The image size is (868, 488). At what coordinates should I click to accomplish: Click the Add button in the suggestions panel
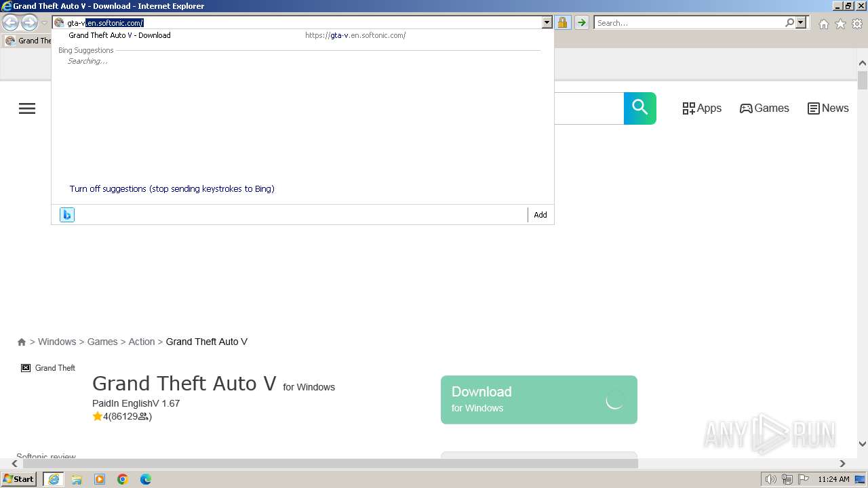tap(540, 215)
